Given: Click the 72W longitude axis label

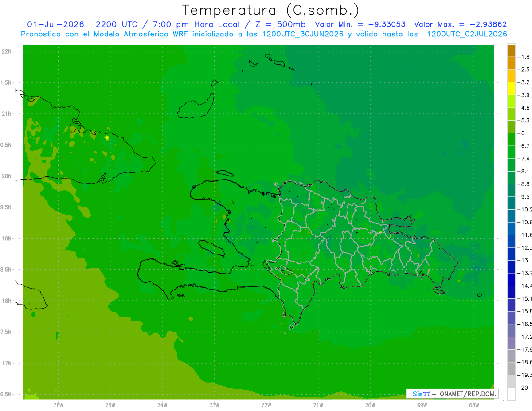Looking at the screenshot, I should pyautogui.click(x=266, y=405).
